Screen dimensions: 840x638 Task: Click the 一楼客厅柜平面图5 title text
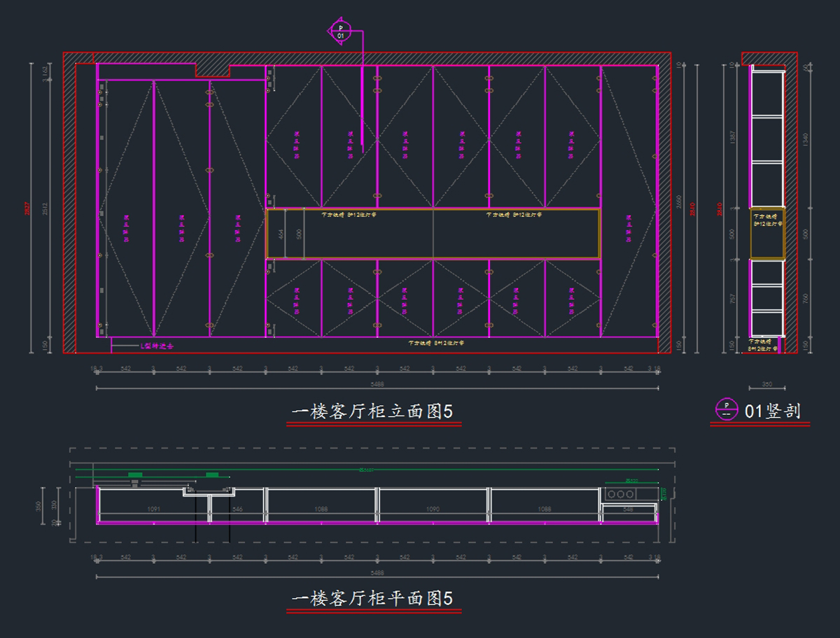click(x=372, y=599)
